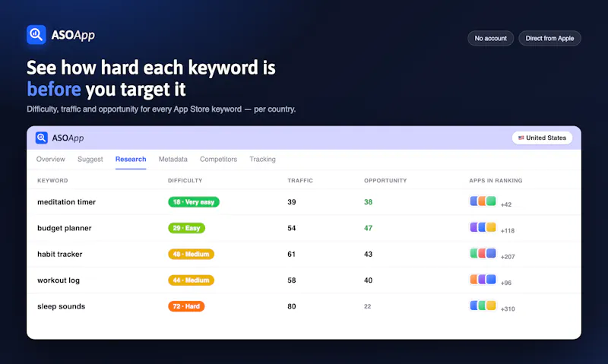
Task: Click the US flag icon beside United States
Action: pos(521,138)
